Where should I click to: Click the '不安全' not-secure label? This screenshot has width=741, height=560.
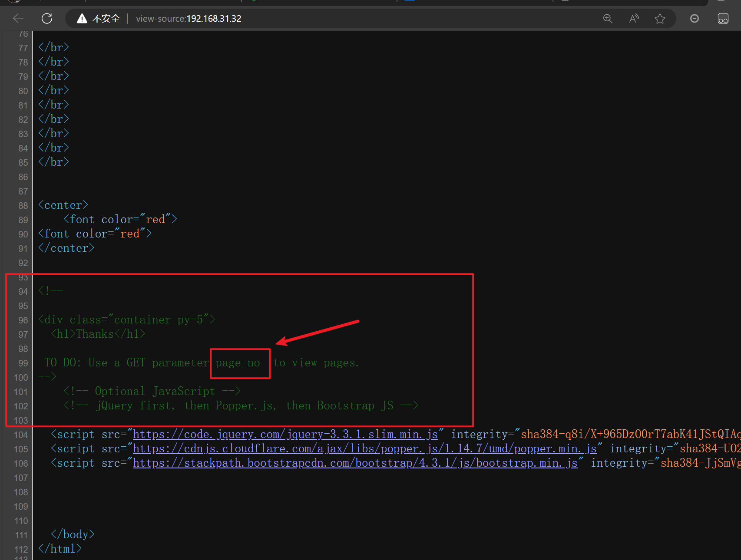(106, 18)
